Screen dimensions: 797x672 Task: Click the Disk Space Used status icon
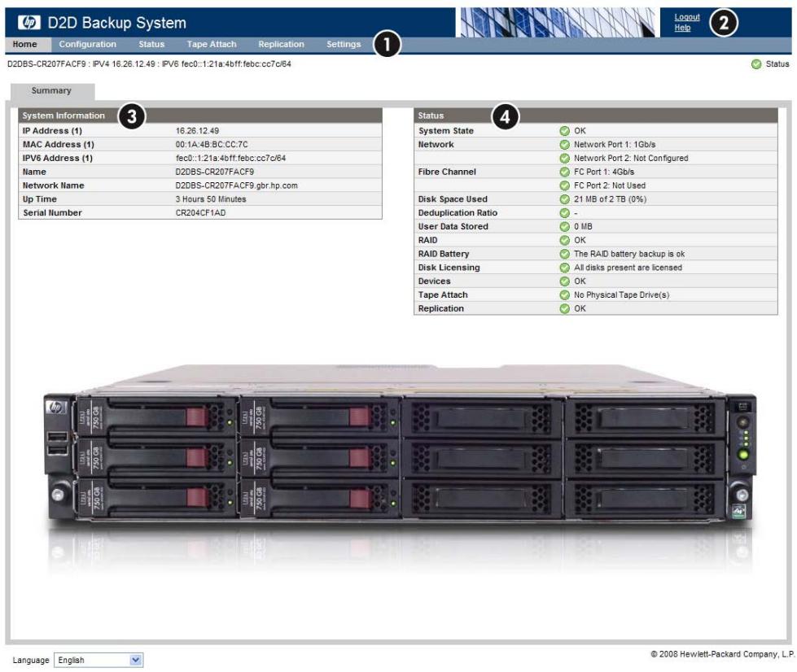tap(564, 199)
